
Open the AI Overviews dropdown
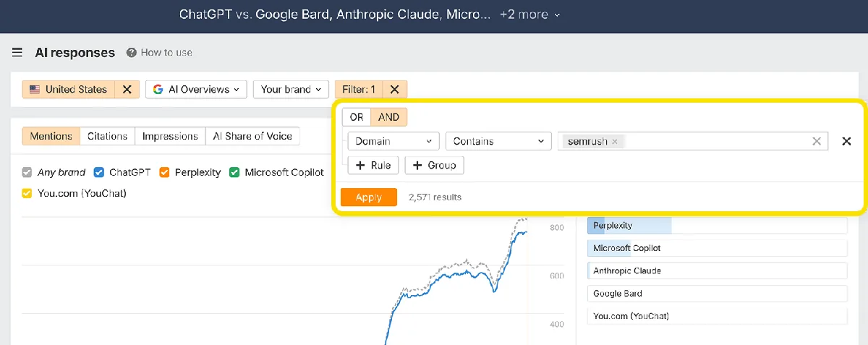click(x=196, y=90)
